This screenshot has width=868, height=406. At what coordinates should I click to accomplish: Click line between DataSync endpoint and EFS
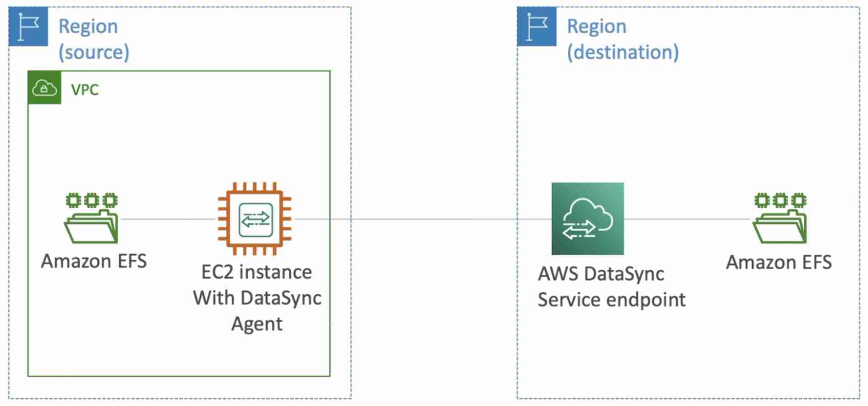click(688, 219)
